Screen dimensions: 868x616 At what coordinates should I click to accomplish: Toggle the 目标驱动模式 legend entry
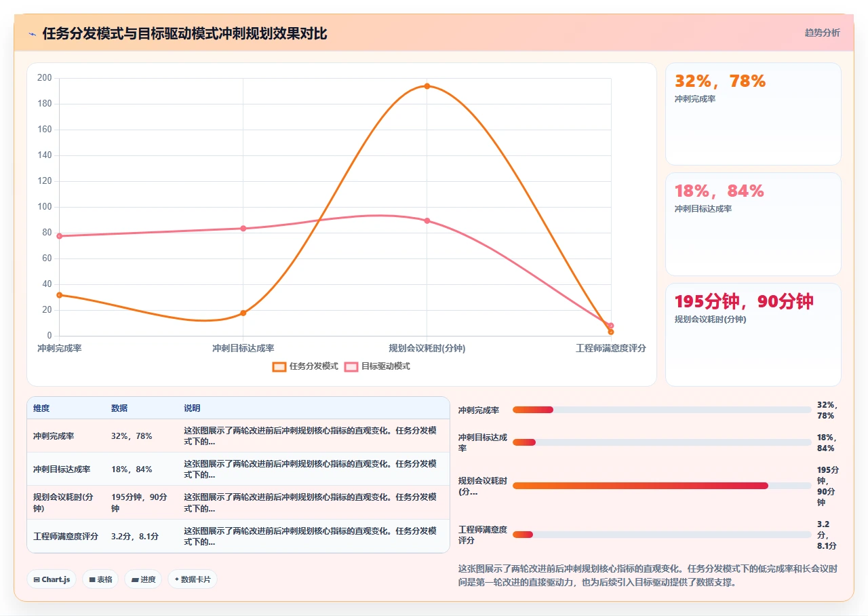[377, 366]
